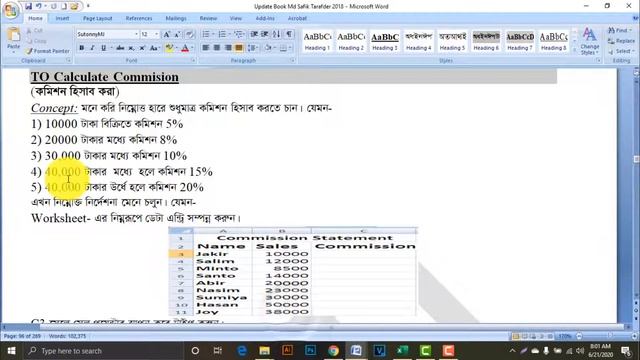Open the Office Button menu
The width and height of the screenshot is (640, 360).
(11, 10)
